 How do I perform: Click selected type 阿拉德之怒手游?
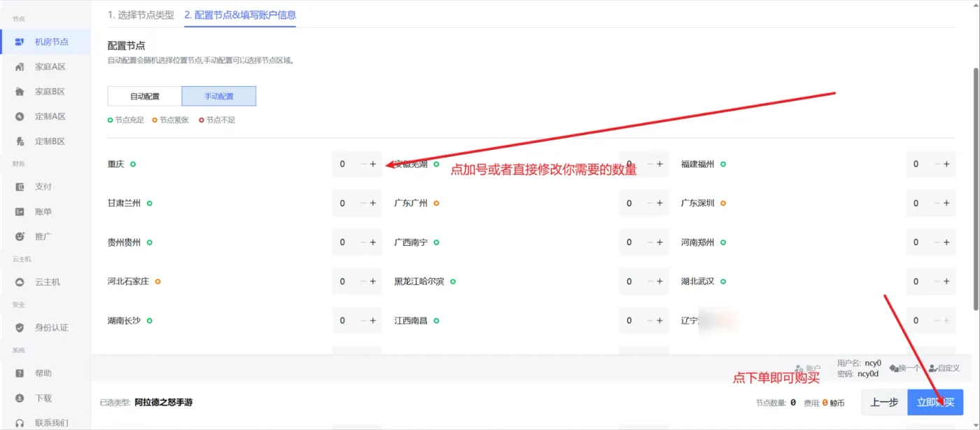163,402
